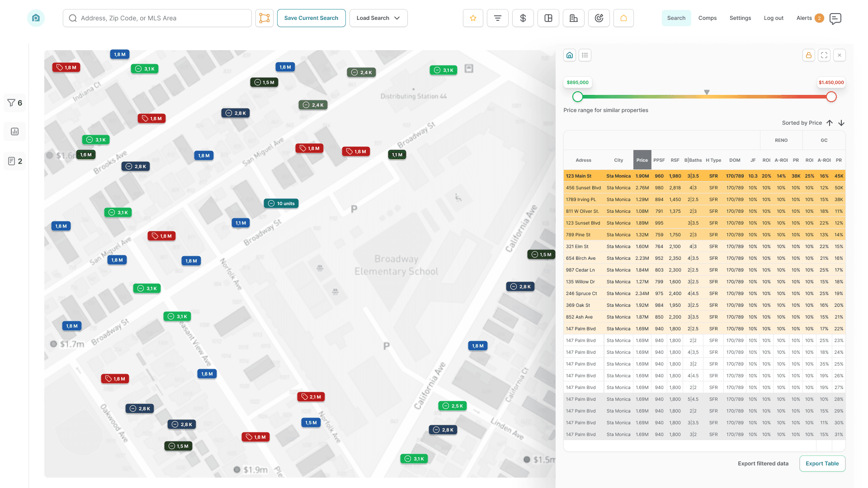Select the blue 1,1 M map marker
The width and height of the screenshot is (868, 488).
click(241, 223)
